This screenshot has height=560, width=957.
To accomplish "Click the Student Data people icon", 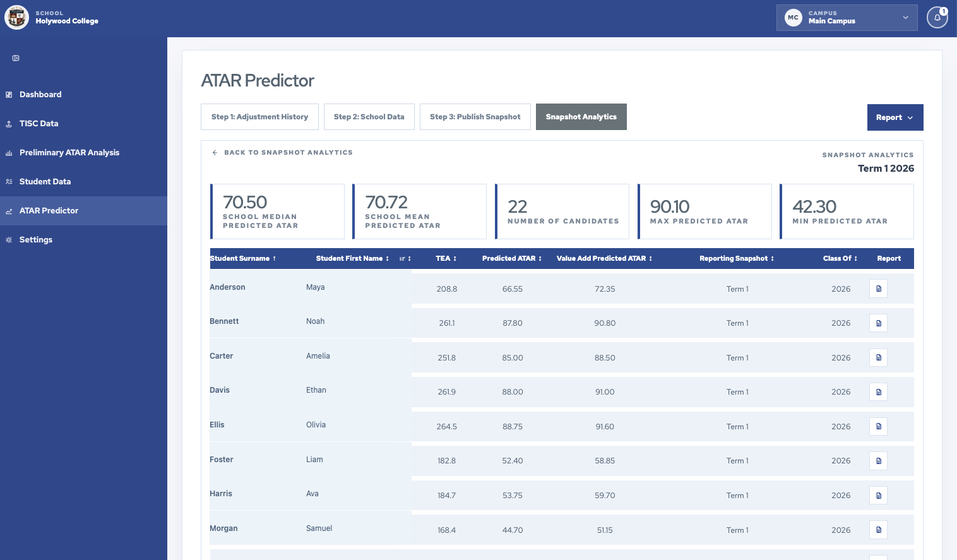I will 9,182.
